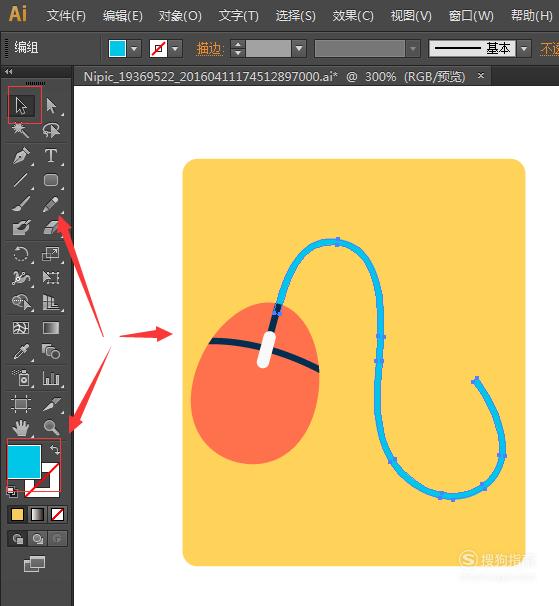Choose the Direct Selection tool
Screen dimensions: 559x606
51,106
